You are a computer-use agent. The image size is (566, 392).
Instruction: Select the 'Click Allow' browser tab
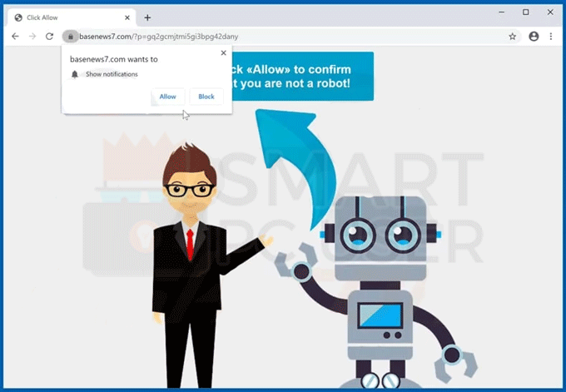coord(67,17)
